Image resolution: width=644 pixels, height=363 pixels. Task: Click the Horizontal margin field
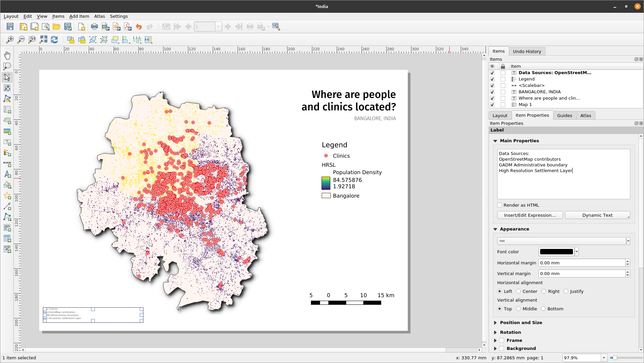[582, 263]
